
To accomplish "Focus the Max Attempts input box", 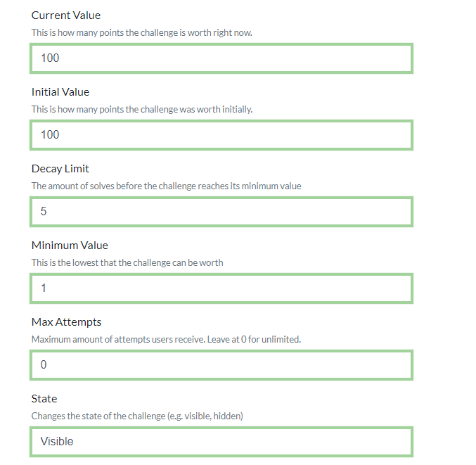I will (x=221, y=365).
